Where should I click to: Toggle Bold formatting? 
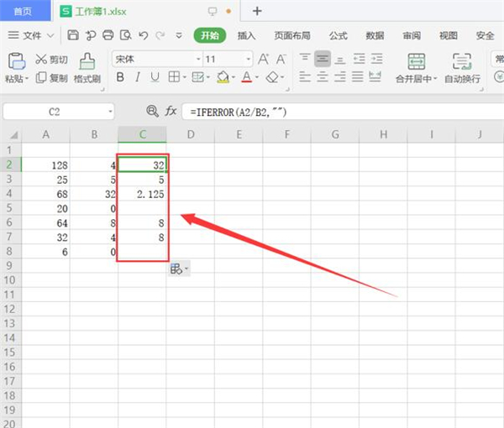[x=119, y=77]
